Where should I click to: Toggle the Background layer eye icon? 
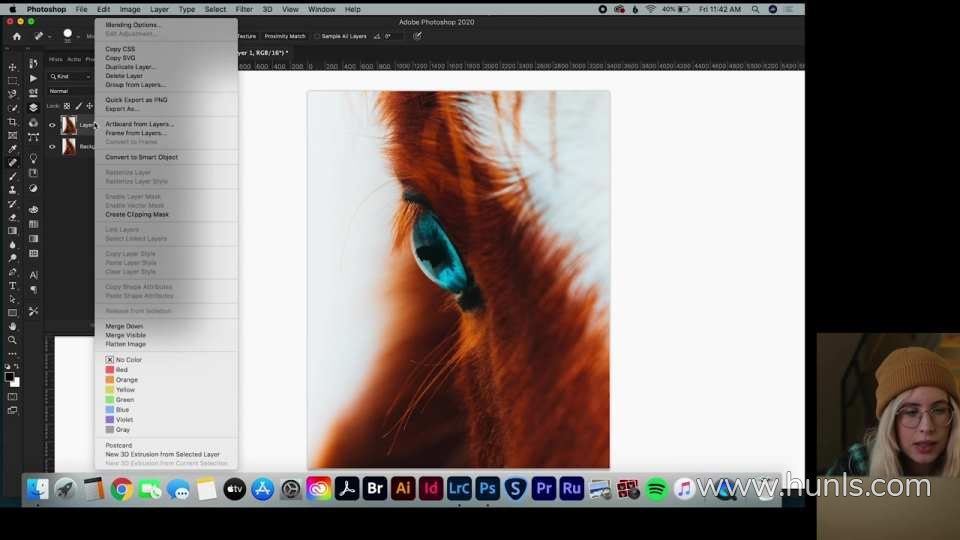(52, 146)
